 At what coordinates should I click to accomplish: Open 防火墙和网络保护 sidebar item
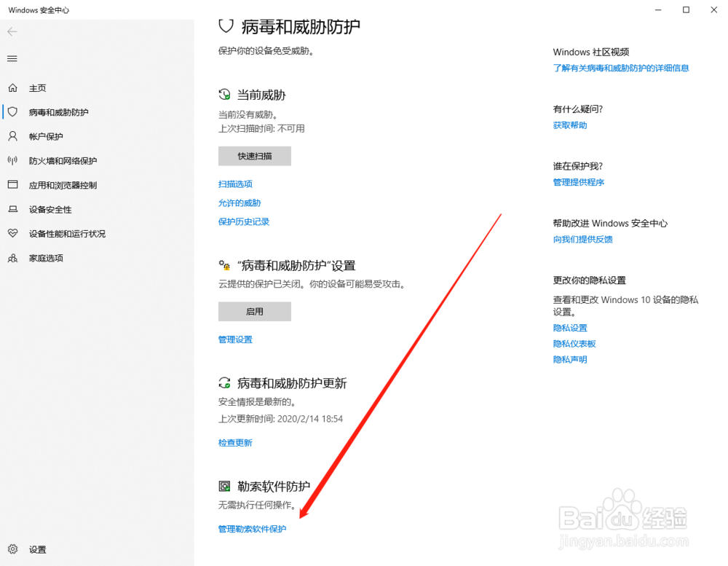pos(63,161)
